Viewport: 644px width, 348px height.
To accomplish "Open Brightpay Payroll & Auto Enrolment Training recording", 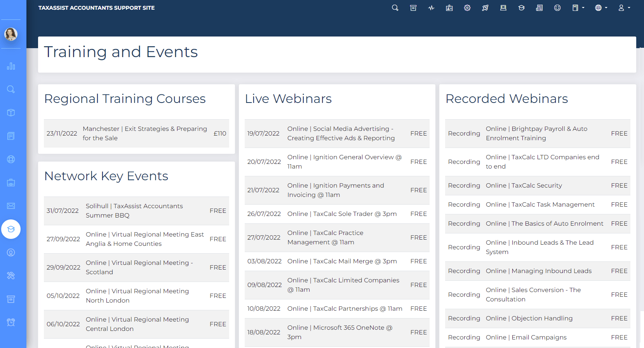I will click(x=538, y=133).
